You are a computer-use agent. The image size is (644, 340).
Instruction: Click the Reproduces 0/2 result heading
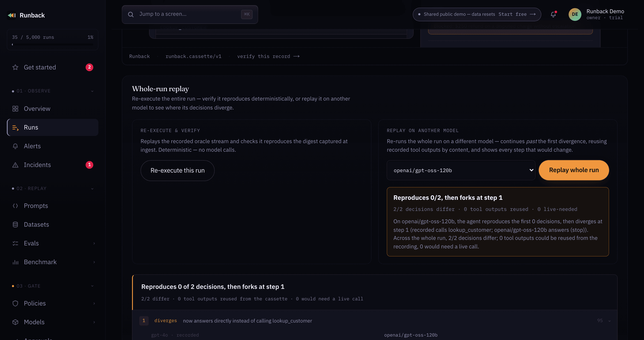tap(448, 197)
